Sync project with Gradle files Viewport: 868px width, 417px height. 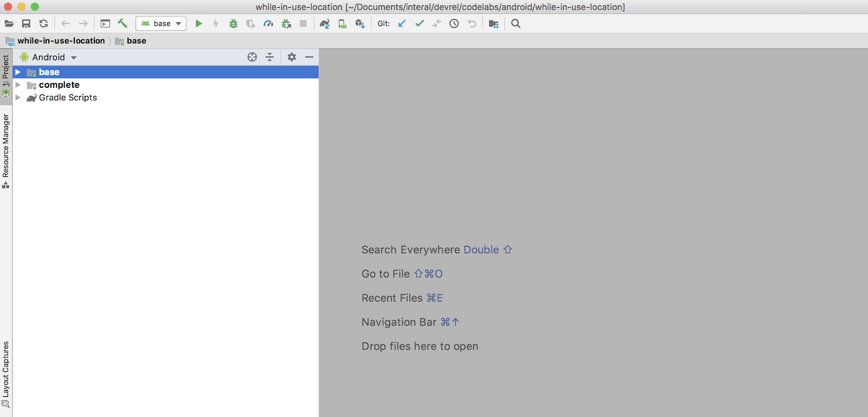[324, 23]
